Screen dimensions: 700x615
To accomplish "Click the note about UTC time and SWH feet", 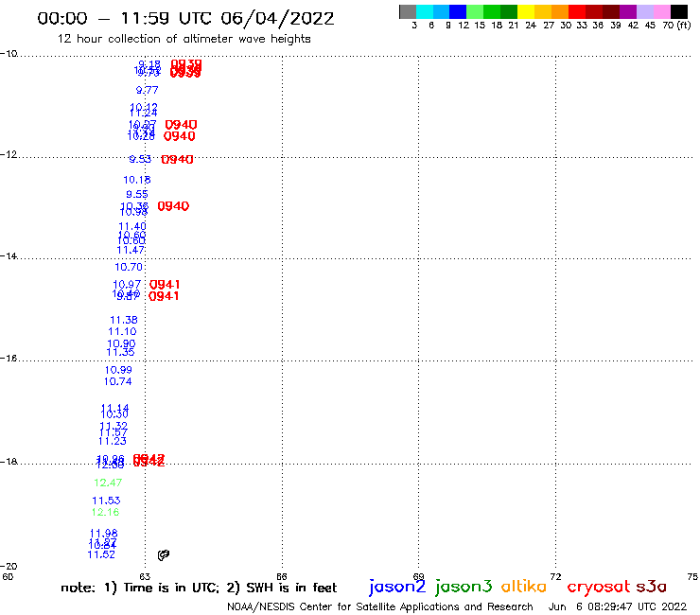I will click(x=199, y=588).
